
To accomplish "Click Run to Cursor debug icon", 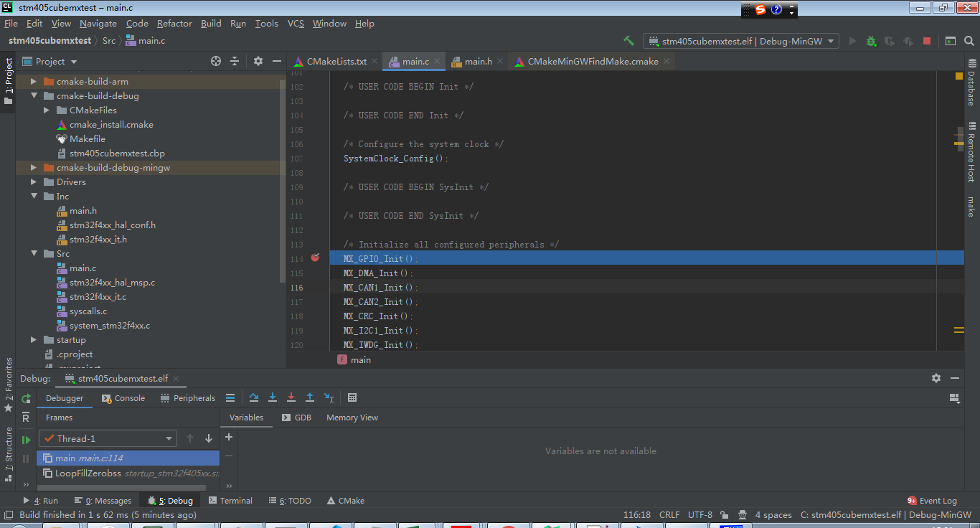I will click(x=328, y=397).
